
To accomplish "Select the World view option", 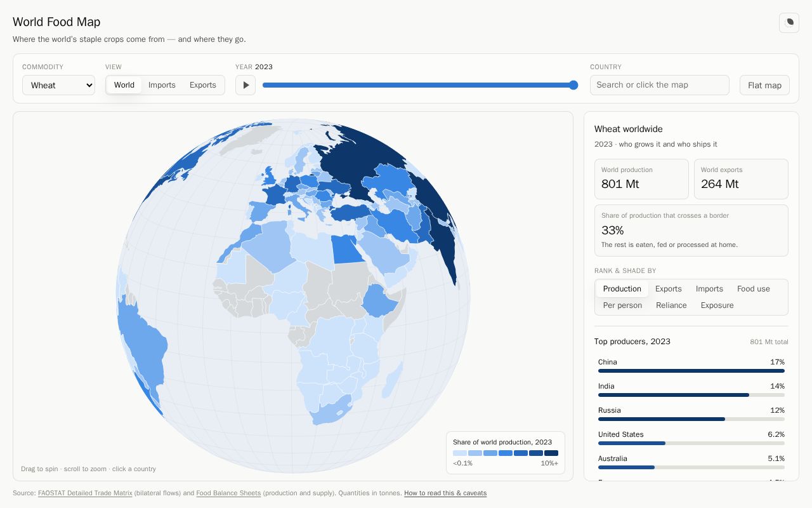I will [124, 85].
